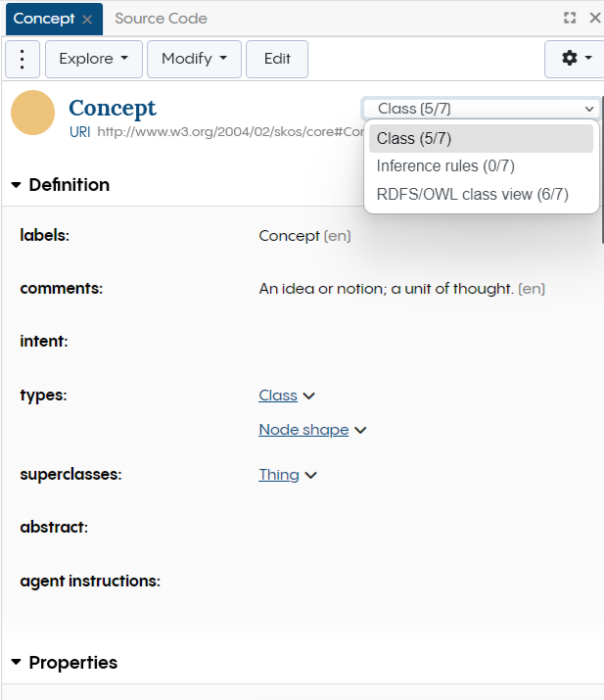Collapse the Definition section

[16, 185]
